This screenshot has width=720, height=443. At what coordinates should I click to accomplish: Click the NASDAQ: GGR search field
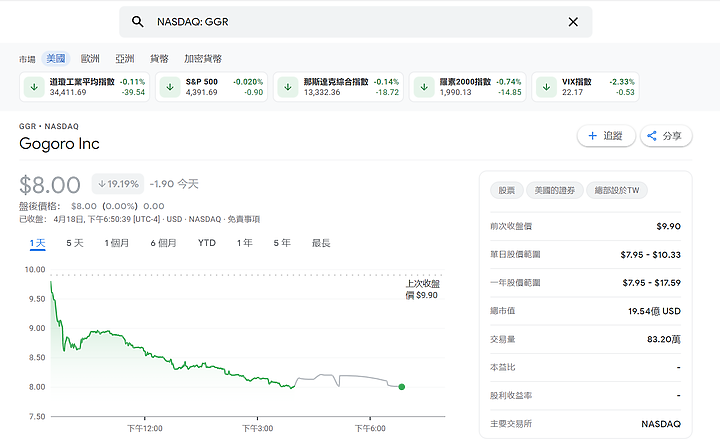click(x=355, y=22)
